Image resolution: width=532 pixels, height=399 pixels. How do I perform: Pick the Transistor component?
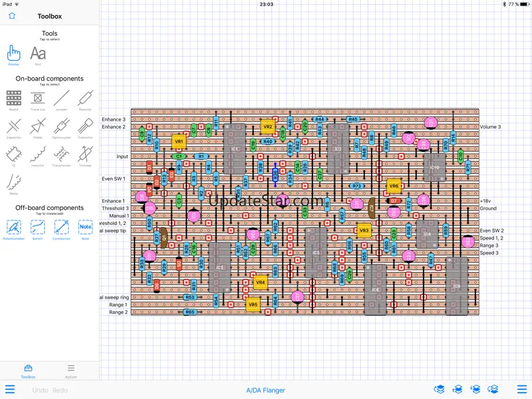[85, 128]
